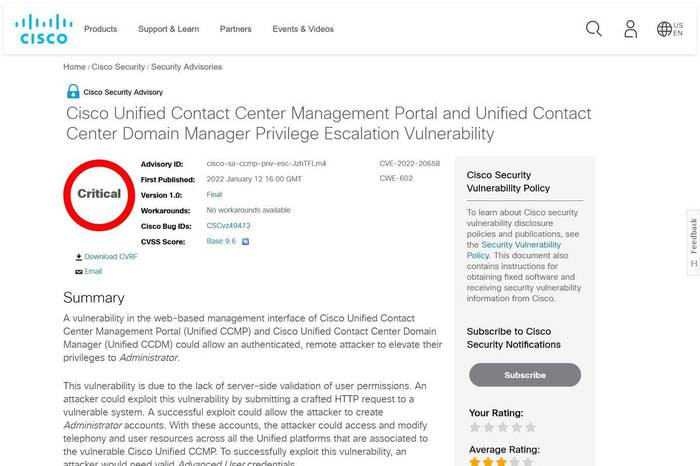
Task: Open the Security Advisories breadcrumb link
Action: click(x=186, y=67)
